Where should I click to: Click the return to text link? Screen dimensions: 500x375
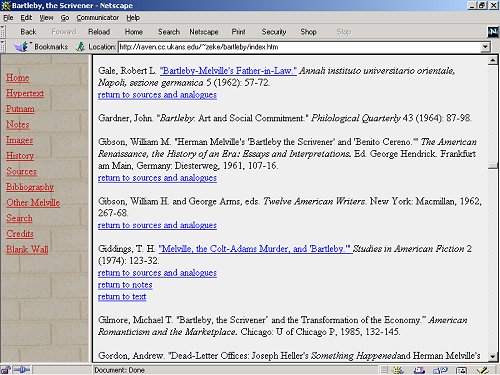click(x=122, y=297)
